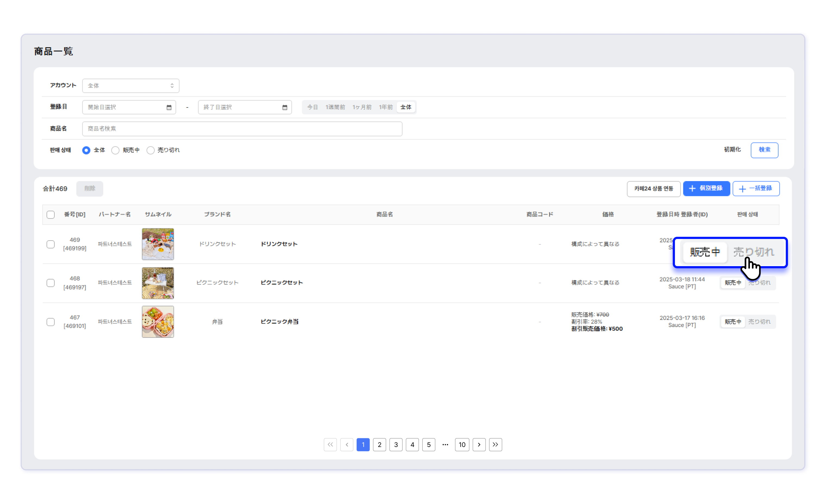The height and width of the screenshot is (504, 826).
Task: Click the plus icon on 個別登録
Action: click(692, 189)
